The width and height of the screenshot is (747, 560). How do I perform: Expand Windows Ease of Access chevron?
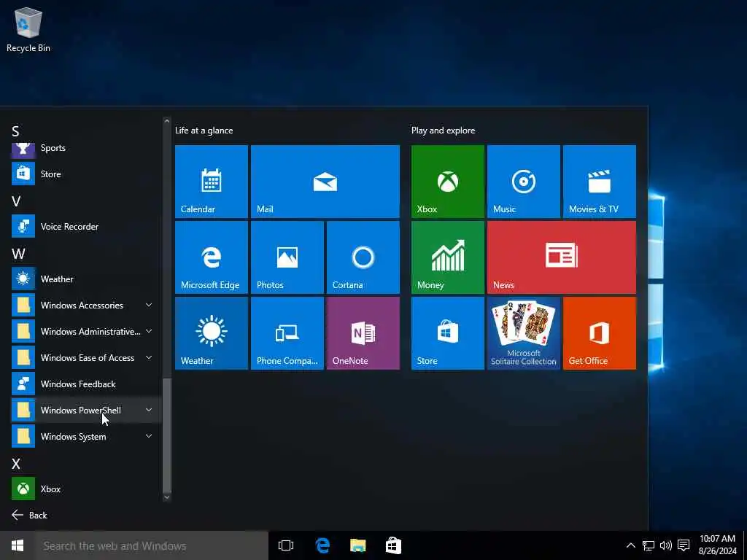coord(149,357)
